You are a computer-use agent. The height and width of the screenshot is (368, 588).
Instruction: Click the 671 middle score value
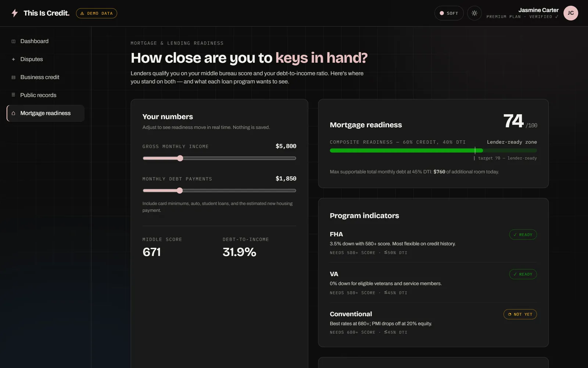click(x=152, y=252)
